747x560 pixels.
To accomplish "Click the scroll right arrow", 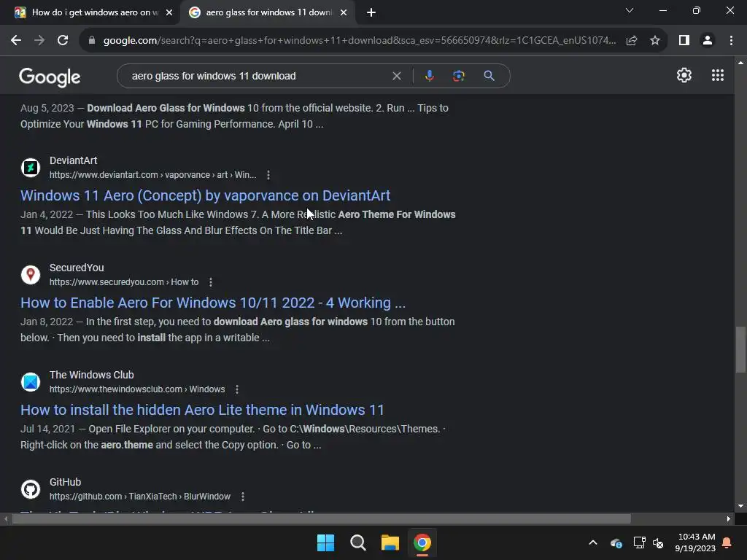I will point(729,518).
